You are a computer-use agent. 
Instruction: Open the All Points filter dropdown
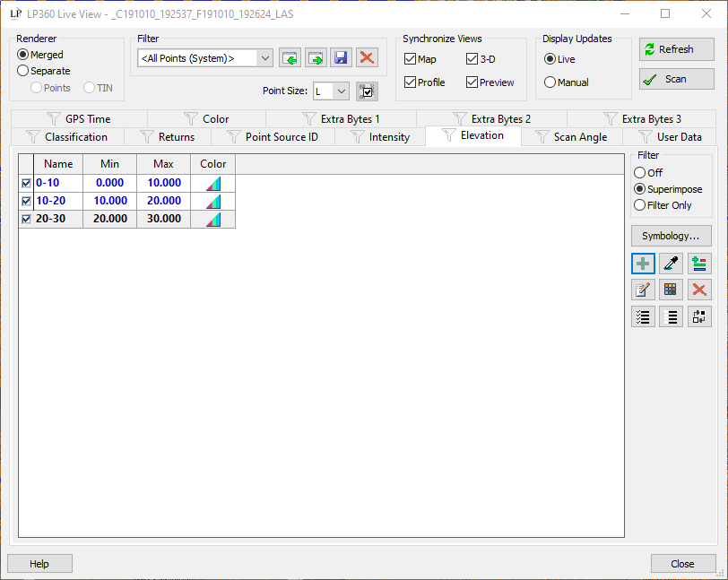[204, 58]
